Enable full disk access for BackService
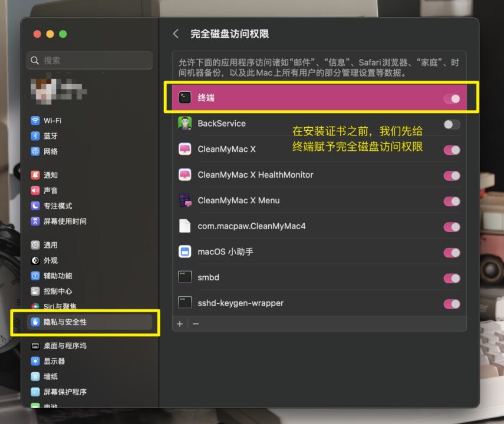The width and height of the screenshot is (504, 424). click(x=452, y=124)
